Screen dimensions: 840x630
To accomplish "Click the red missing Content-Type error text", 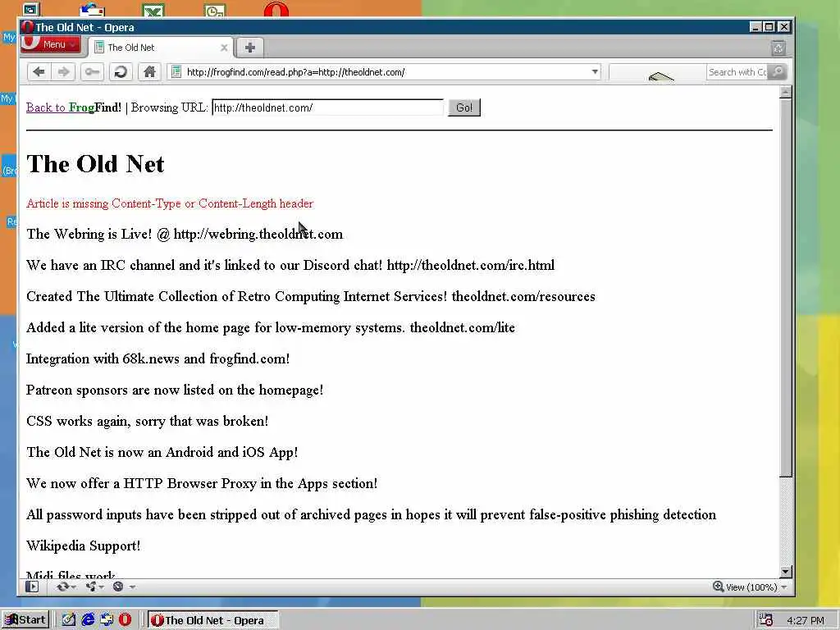I will tap(170, 203).
